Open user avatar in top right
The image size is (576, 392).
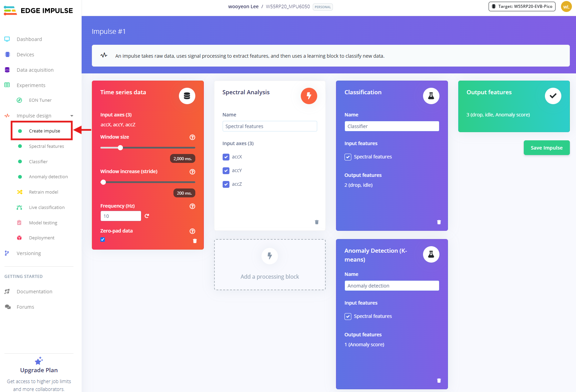tap(566, 6)
